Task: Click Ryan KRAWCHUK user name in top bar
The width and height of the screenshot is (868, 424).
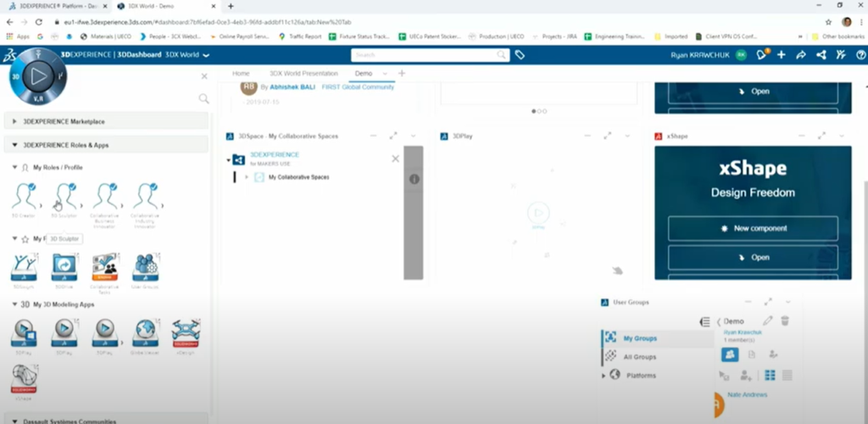Action: tap(701, 55)
